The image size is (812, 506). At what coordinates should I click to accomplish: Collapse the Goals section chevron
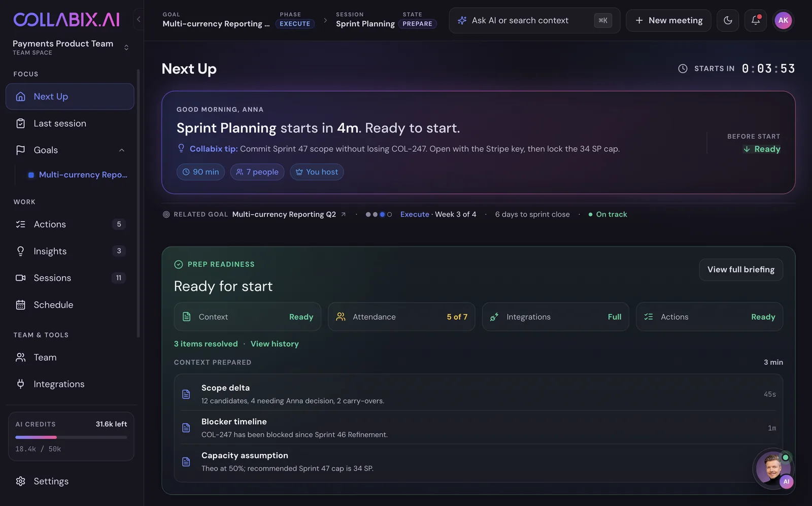[122, 150]
